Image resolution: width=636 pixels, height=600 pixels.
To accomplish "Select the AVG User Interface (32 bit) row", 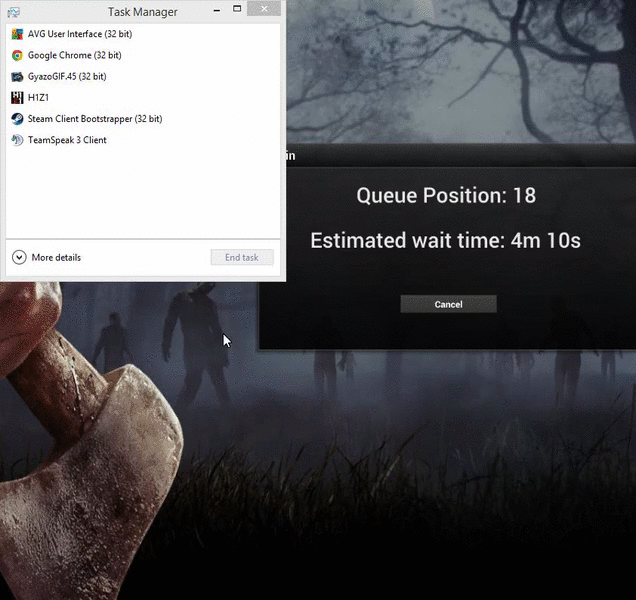I will (x=143, y=34).
